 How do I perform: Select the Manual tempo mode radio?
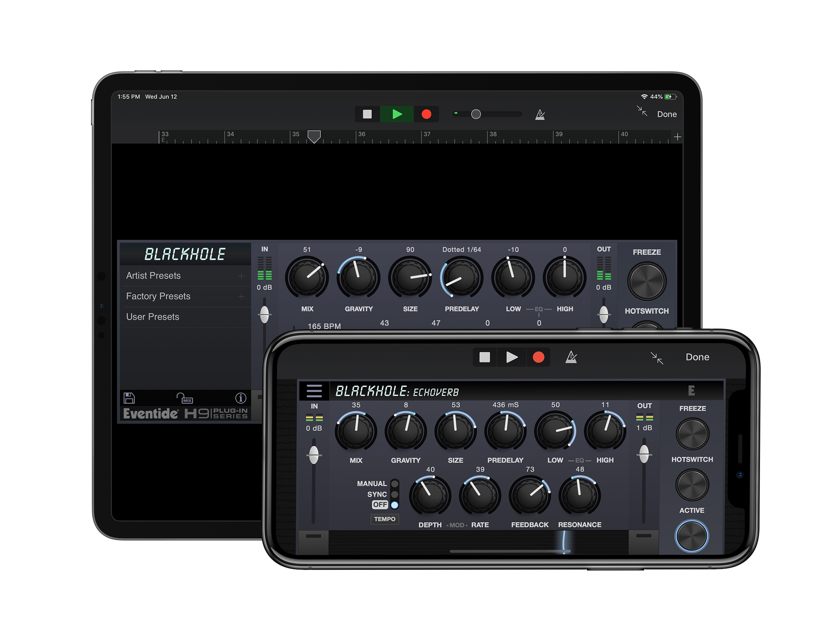tap(394, 484)
